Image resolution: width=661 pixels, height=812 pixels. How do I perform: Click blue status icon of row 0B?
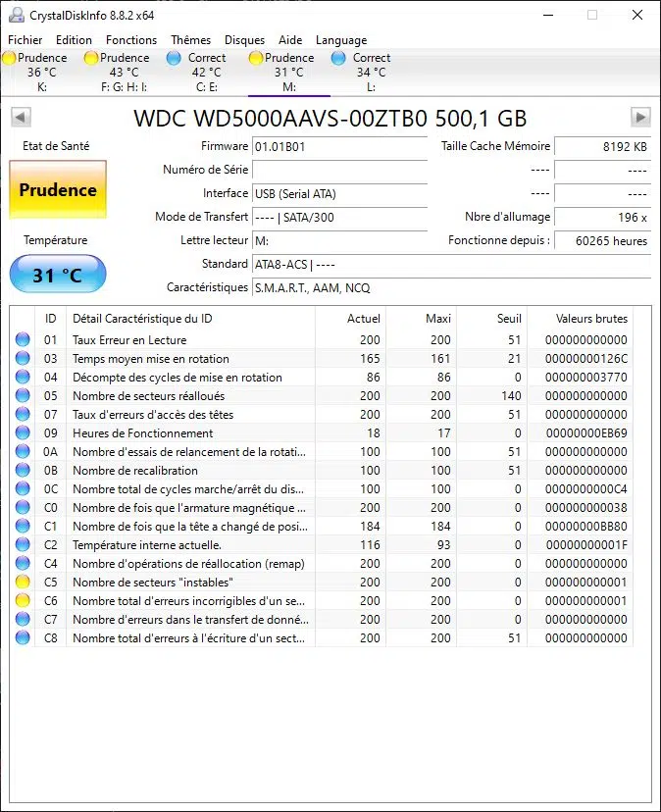pos(23,470)
